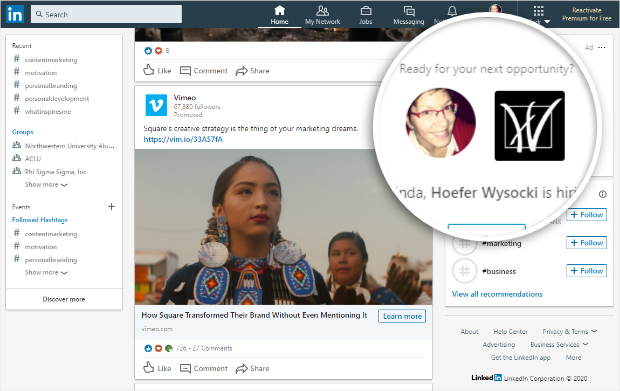Comment on the top post

(204, 70)
